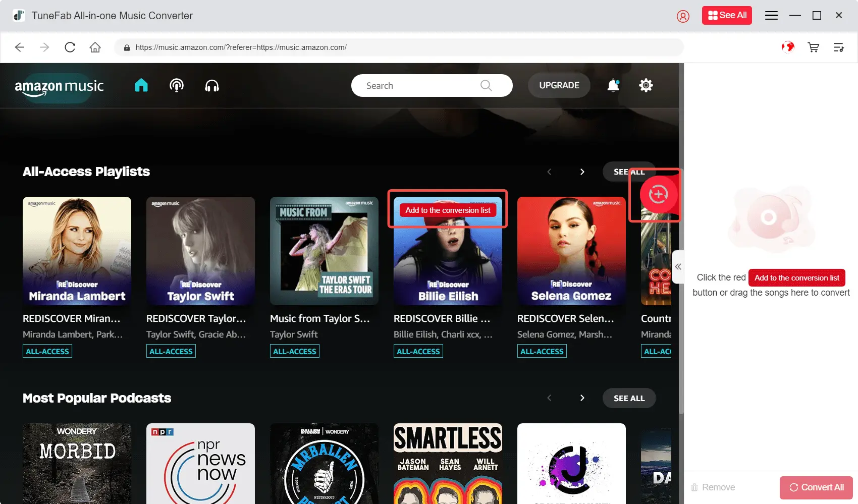
Task: Open REDISCOVER Selena Gomez playlist cover
Action: tap(571, 251)
